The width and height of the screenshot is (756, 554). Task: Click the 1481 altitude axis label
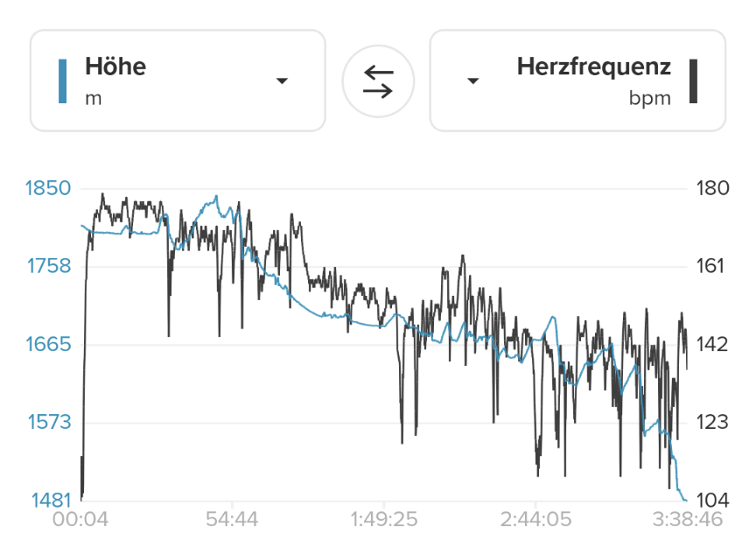(x=52, y=501)
